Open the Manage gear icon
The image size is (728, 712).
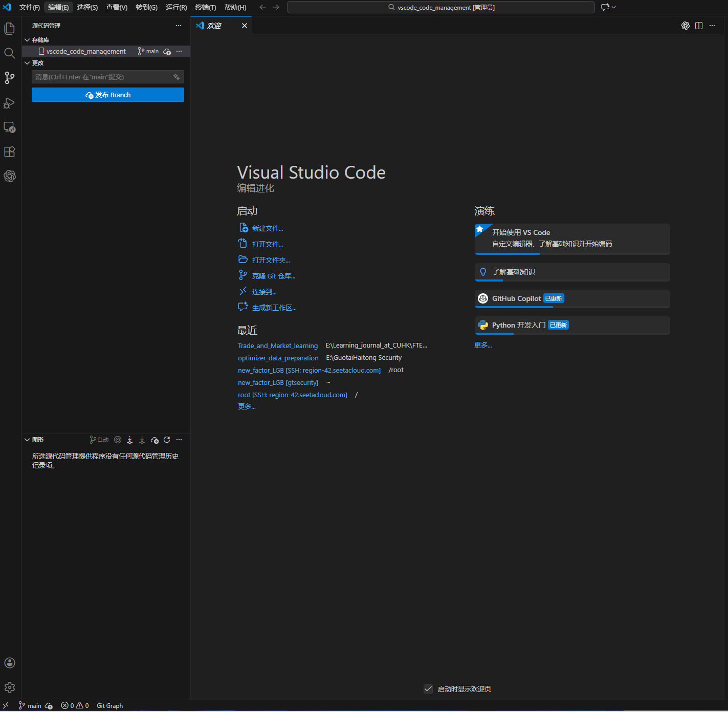(9, 687)
